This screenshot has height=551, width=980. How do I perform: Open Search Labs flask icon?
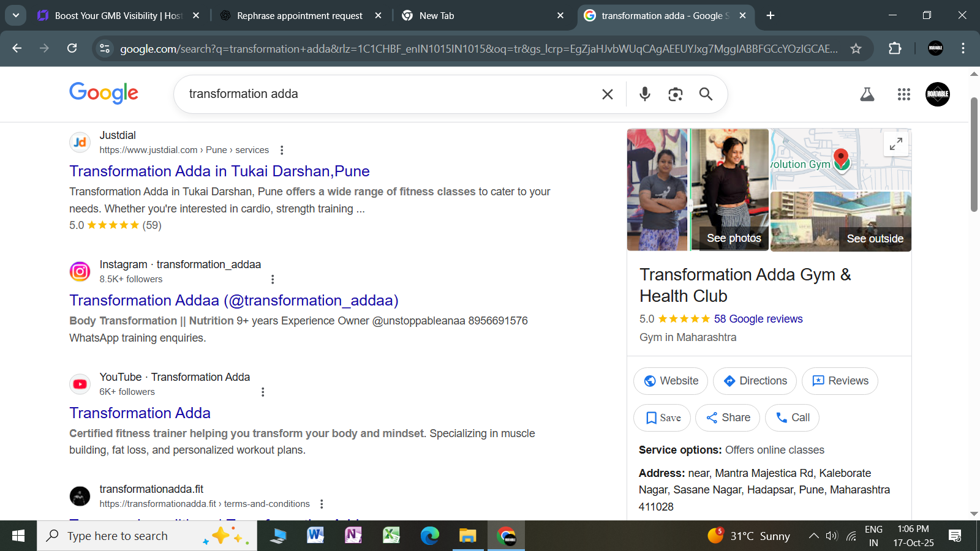[x=867, y=94]
